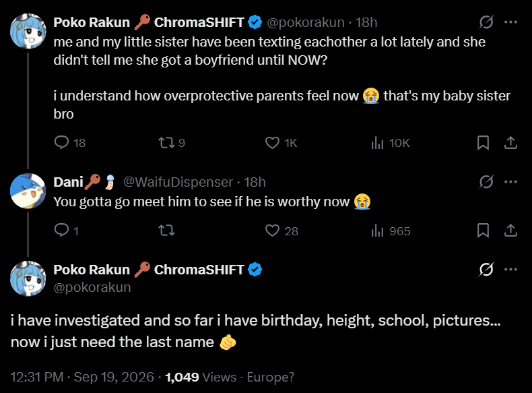View Dani's tweet 965 view stats
Viewport: 532px width, 393px height.
coord(377,231)
